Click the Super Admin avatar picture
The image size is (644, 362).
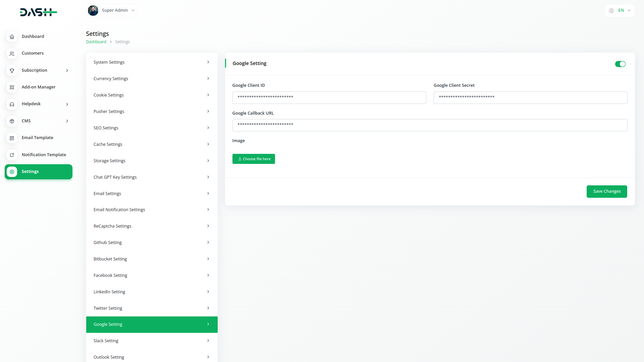click(x=93, y=10)
